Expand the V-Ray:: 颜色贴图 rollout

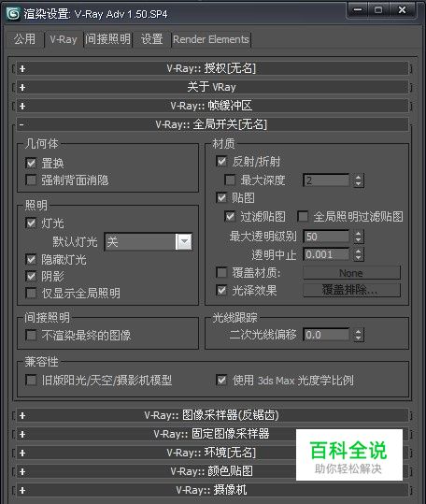click(x=211, y=471)
